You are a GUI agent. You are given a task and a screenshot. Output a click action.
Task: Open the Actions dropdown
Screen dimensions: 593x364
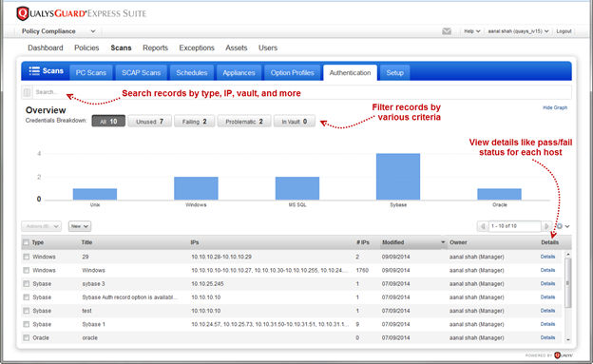41,226
